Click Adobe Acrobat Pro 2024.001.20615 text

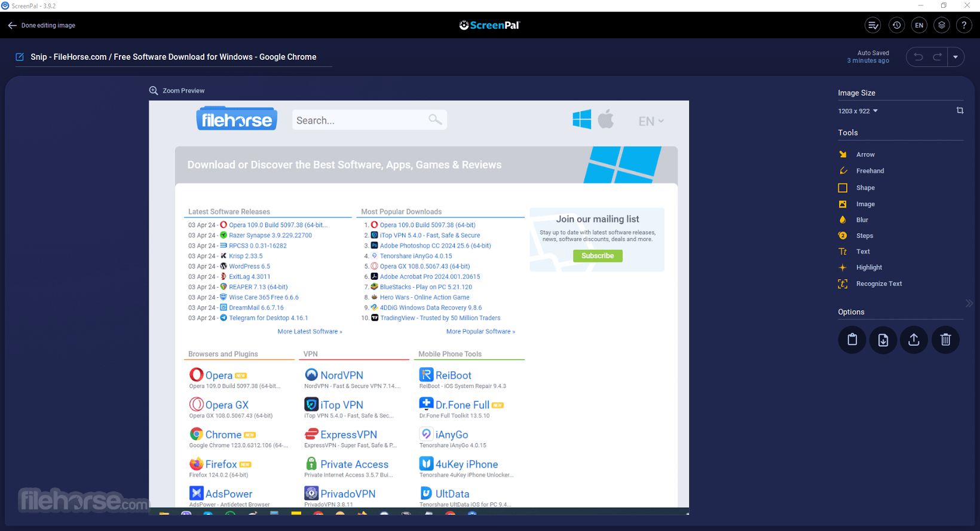pos(430,277)
